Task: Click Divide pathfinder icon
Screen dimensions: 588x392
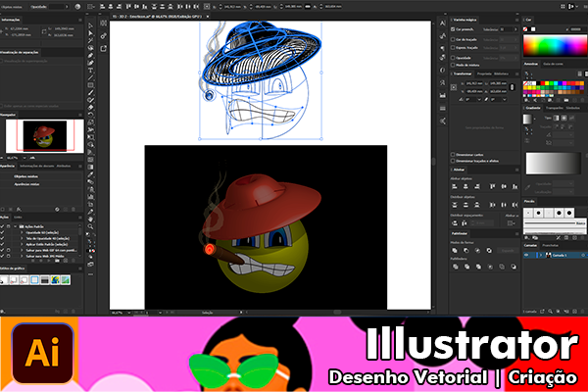Action: [456, 267]
